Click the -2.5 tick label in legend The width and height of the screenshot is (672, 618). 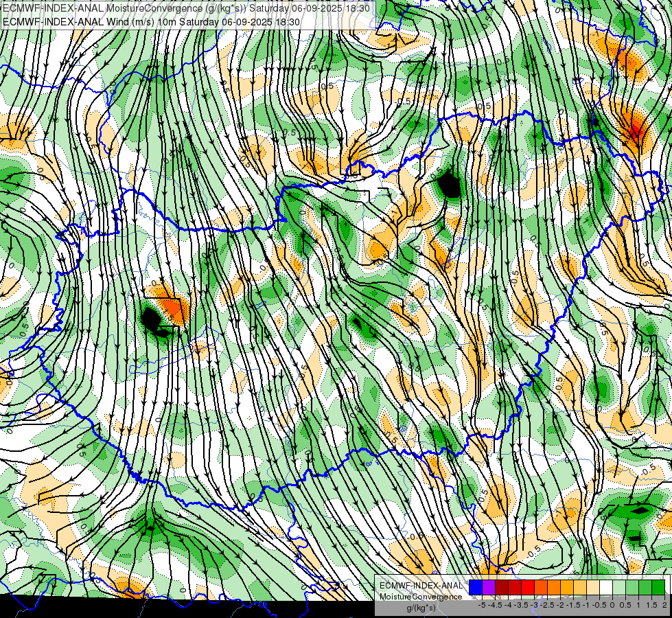(x=547, y=605)
